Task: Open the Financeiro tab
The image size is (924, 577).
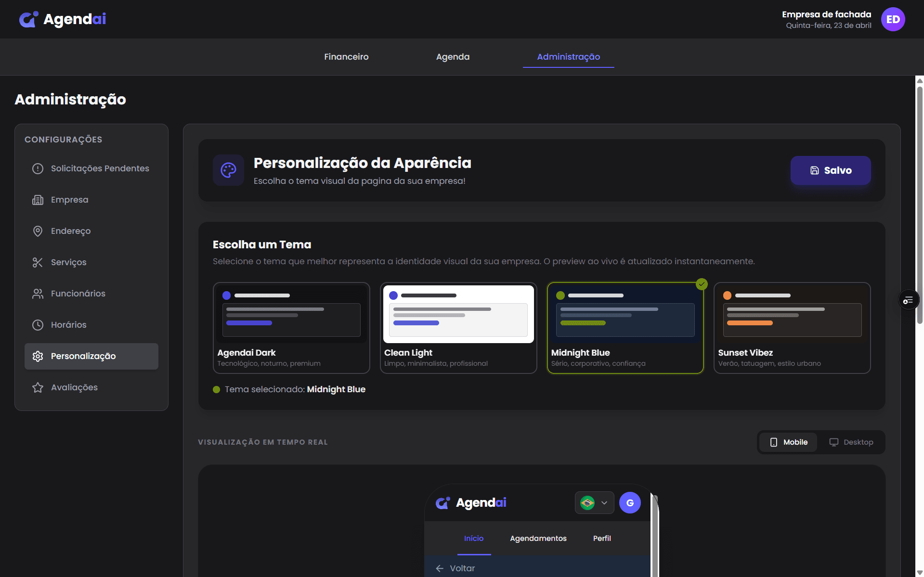Action: point(346,57)
